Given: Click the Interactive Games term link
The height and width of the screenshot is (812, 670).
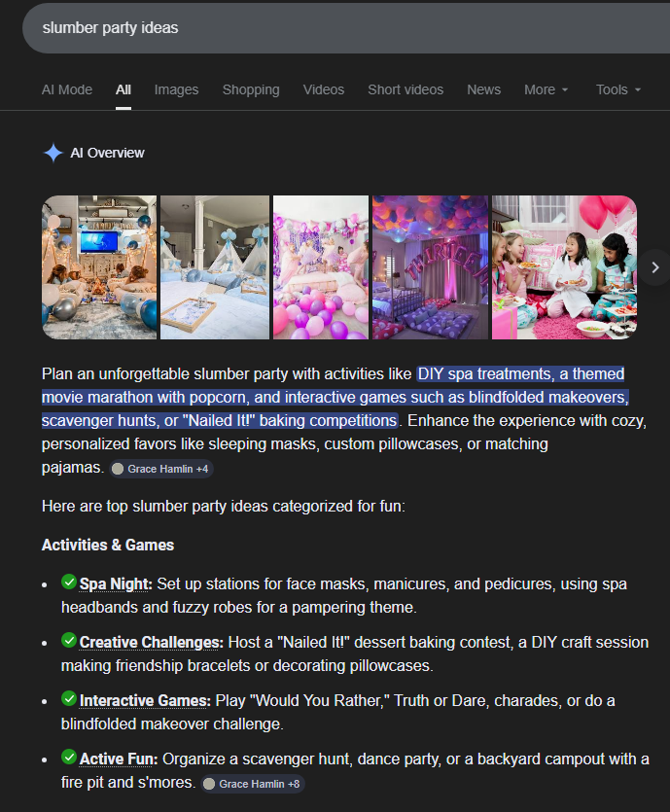Looking at the screenshot, I should click(x=145, y=700).
